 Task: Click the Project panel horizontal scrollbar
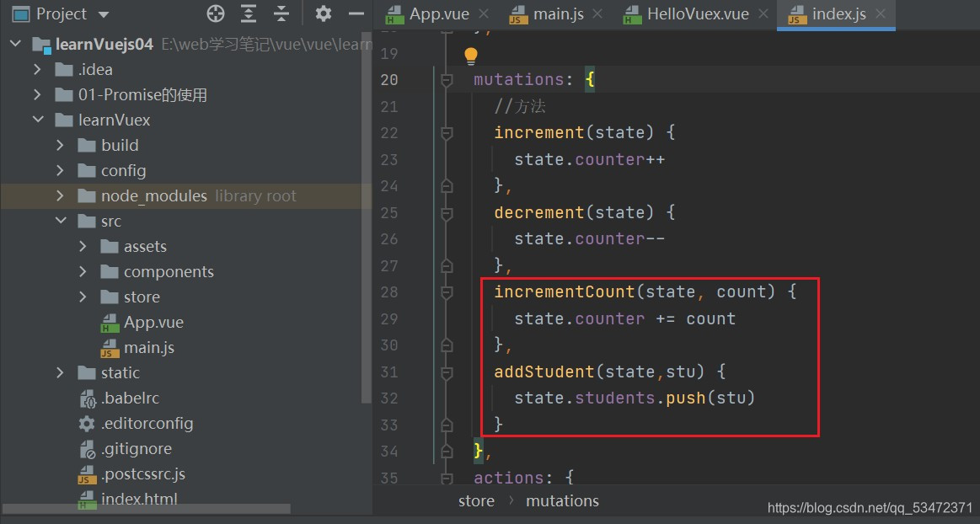point(147,511)
